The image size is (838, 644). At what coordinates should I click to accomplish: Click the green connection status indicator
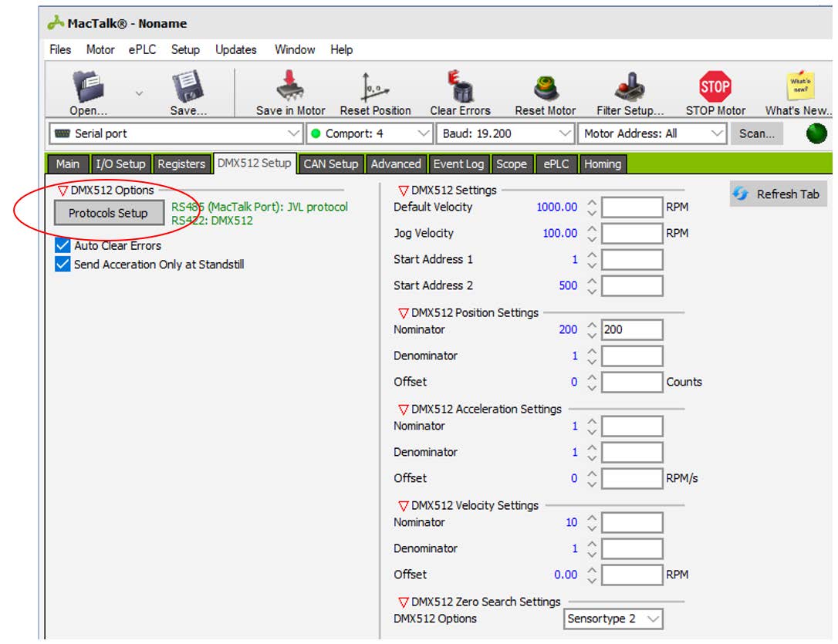816,133
